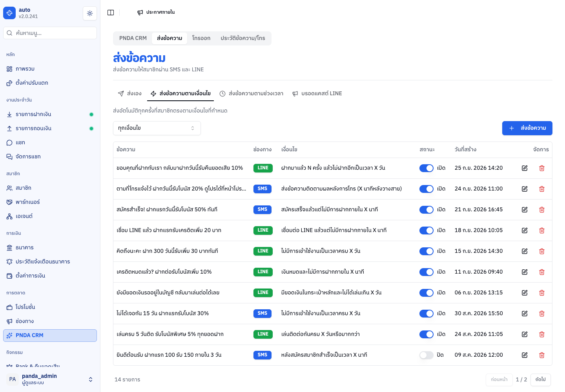Disable the toggle for 06 ก.ย. 2026 13:15 row
This screenshot has height=392, width=565.
pos(426,293)
